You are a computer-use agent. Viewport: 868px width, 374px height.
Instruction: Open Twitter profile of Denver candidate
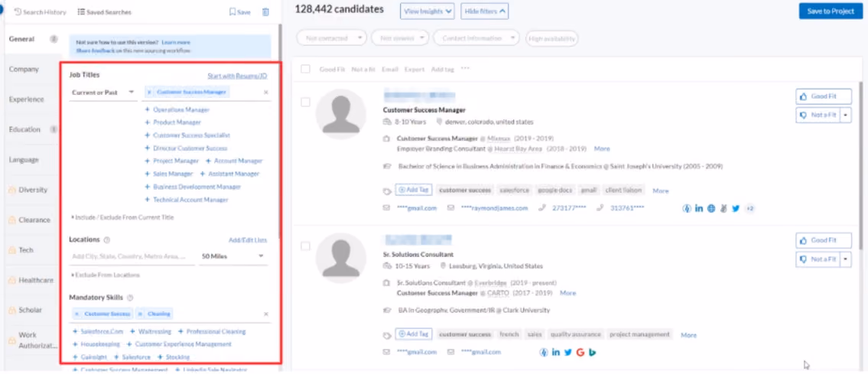(736, 209)
